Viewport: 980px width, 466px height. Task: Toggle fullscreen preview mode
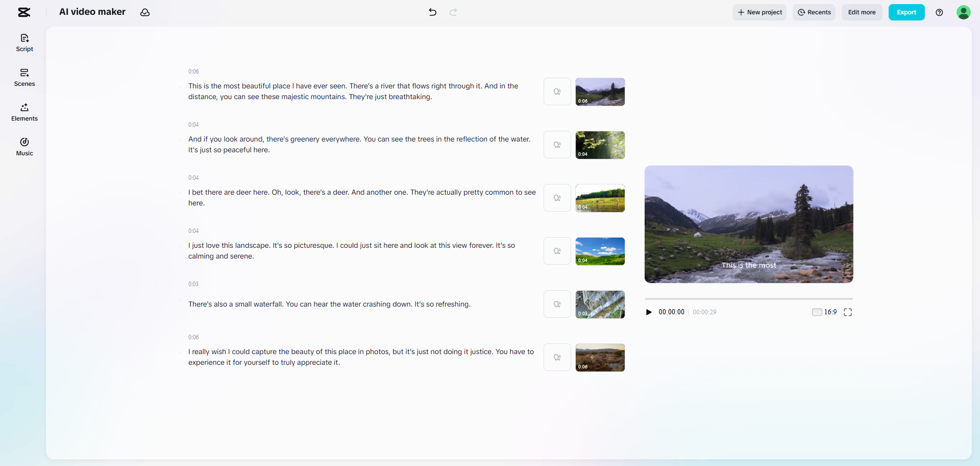848,312
